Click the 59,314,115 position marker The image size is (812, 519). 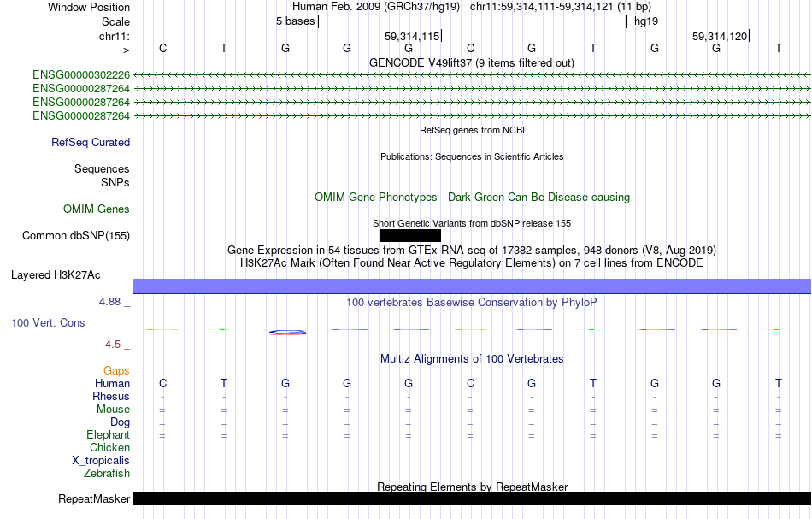click(x=413, y=36)
